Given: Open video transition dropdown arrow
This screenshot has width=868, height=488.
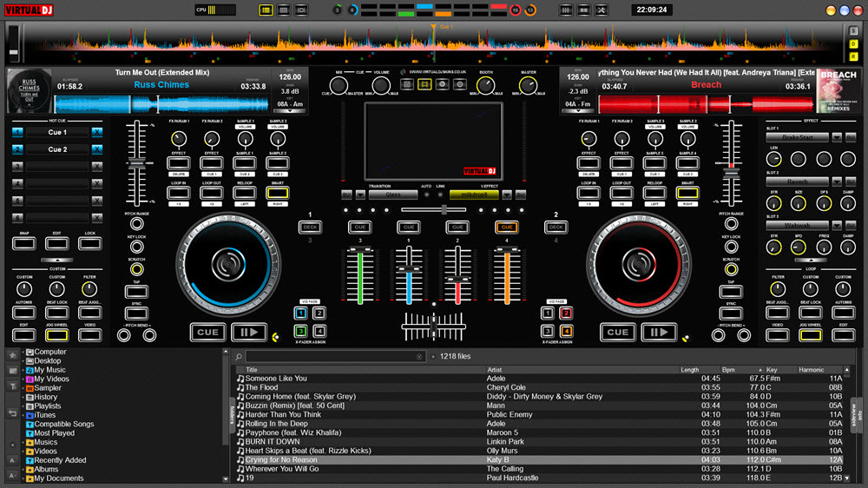Looking at the screenshot, I should point(360,195).
